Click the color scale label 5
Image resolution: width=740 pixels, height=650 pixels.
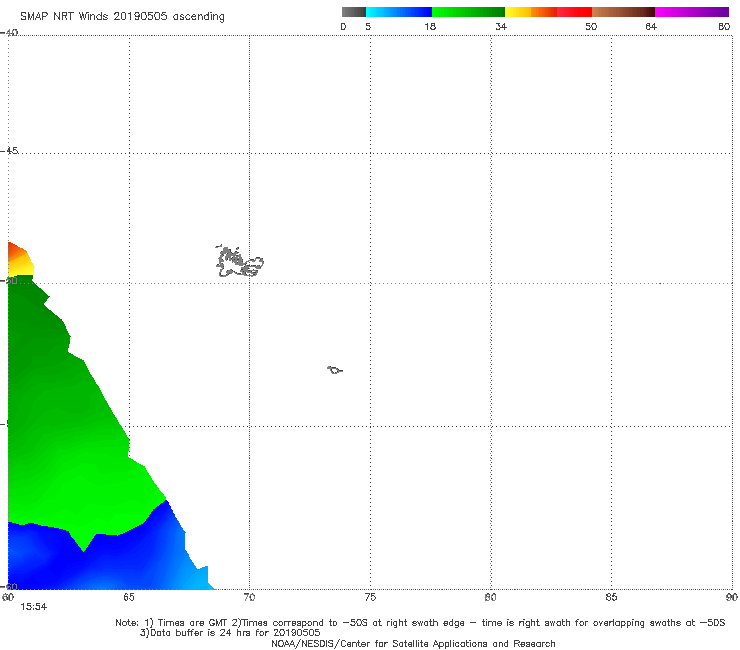coord(368,27)
